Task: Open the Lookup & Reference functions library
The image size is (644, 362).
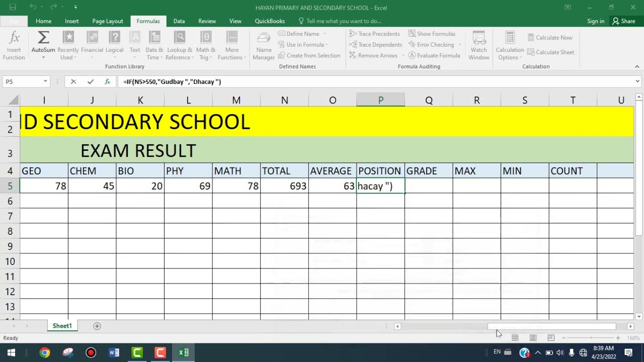Action: tap(180, 45)
